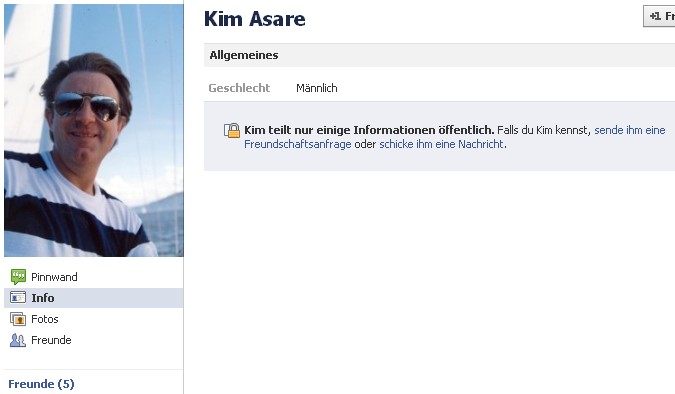The image size is (675, 394).
Task: Click 'schicke ihm eine Nachricht' link
Action: pyautogui.click(x=441, y=144)
